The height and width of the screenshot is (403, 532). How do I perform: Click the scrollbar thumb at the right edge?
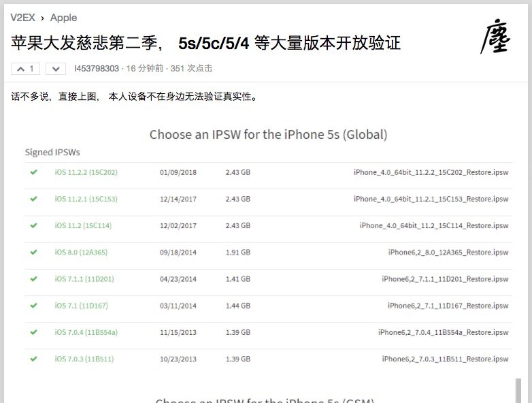(518, 391)
